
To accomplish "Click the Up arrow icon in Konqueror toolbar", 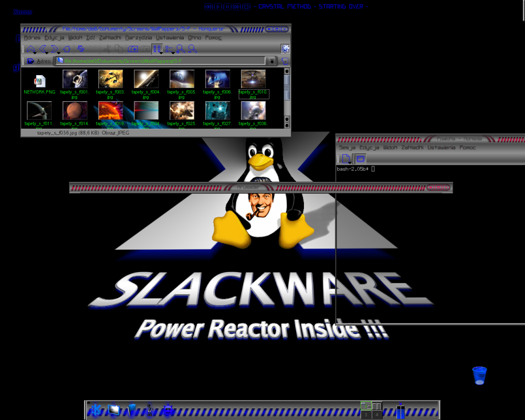I will pyautogui.click(x=30, y=49).
